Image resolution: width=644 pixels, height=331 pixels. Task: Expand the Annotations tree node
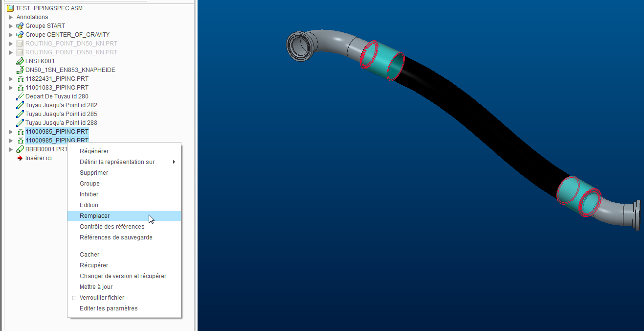(11, 17)
